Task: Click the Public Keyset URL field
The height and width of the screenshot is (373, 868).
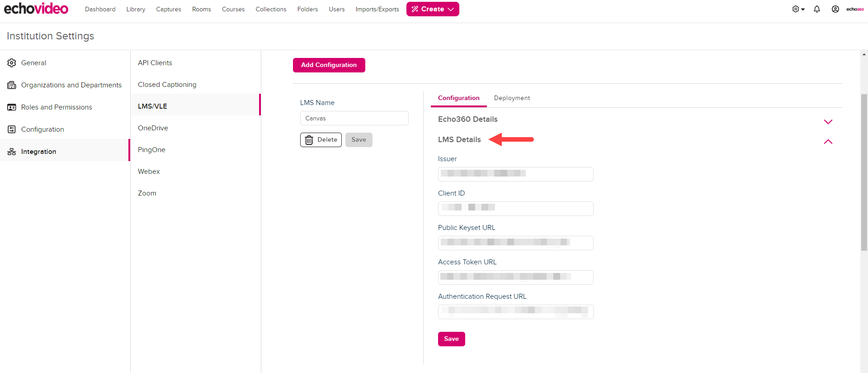Action: [x=515, y=243]
